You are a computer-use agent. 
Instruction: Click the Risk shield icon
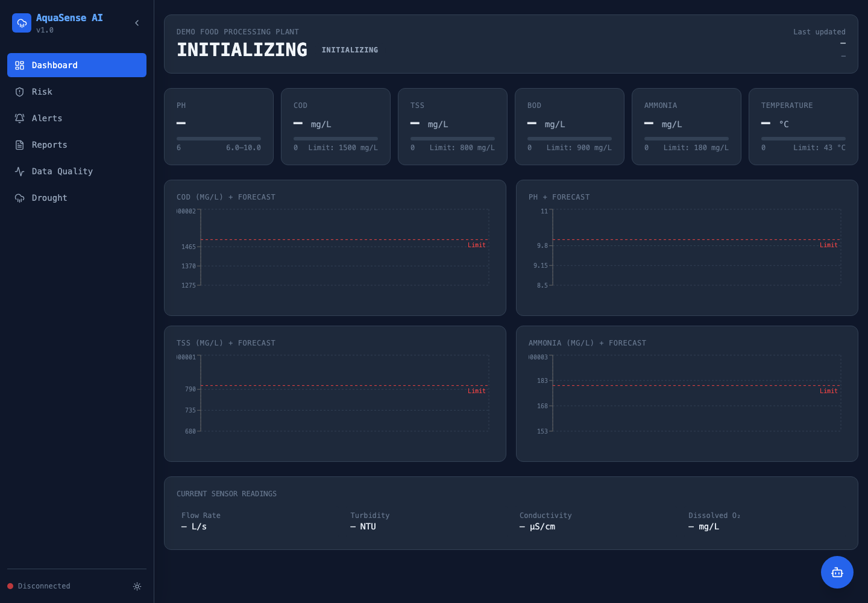click(19, 92)
